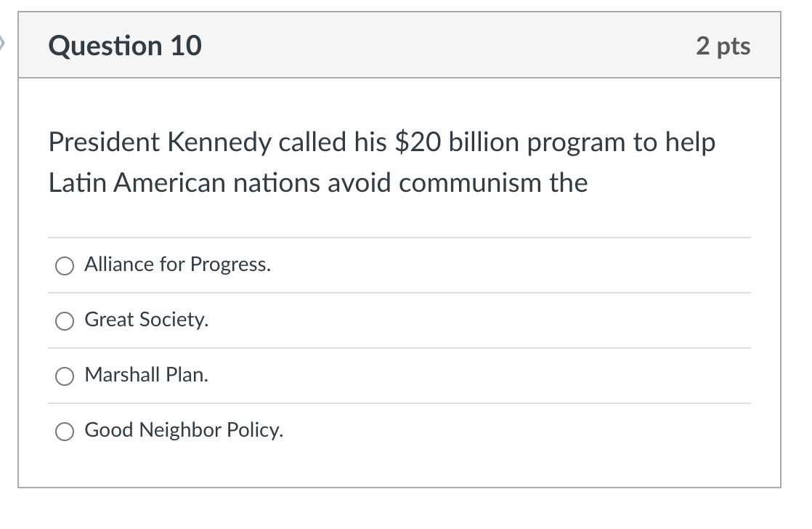Click the "Marshall Plan." answer text

pos(147,375)
